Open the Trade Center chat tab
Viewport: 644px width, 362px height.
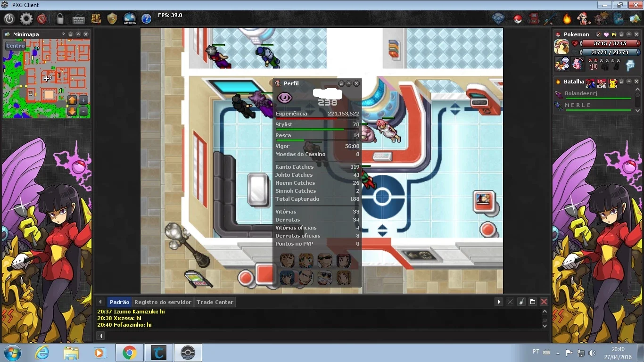tap(215, 302)
